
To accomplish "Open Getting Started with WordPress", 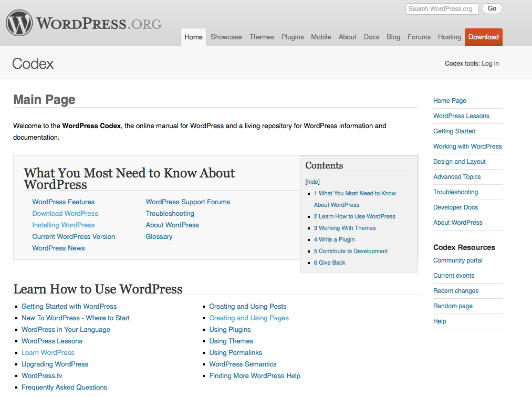I will (69, 307).
